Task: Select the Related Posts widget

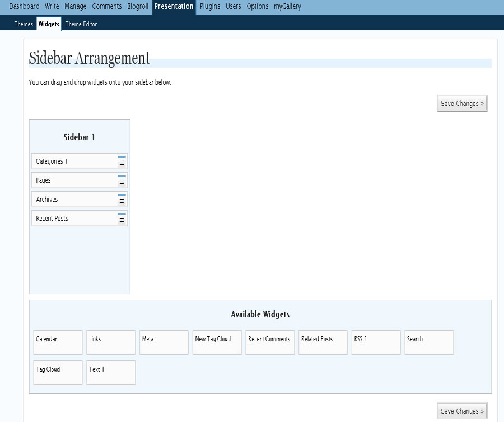Action: point(323,342)
